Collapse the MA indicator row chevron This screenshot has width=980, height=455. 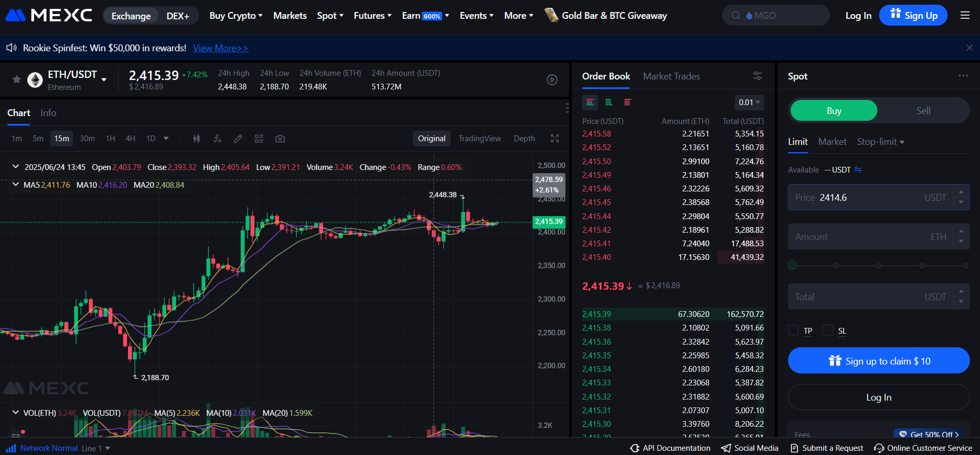(15, 185)
